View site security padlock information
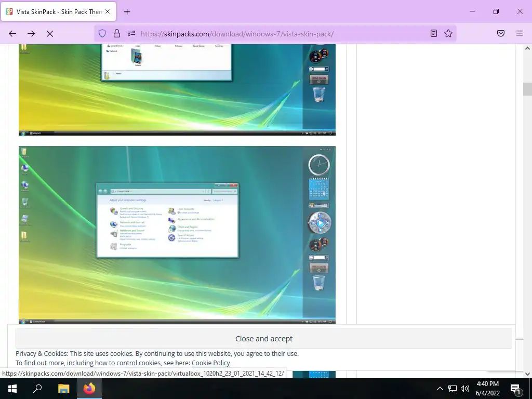Screen dimensions: 532x399 point(117,33)
